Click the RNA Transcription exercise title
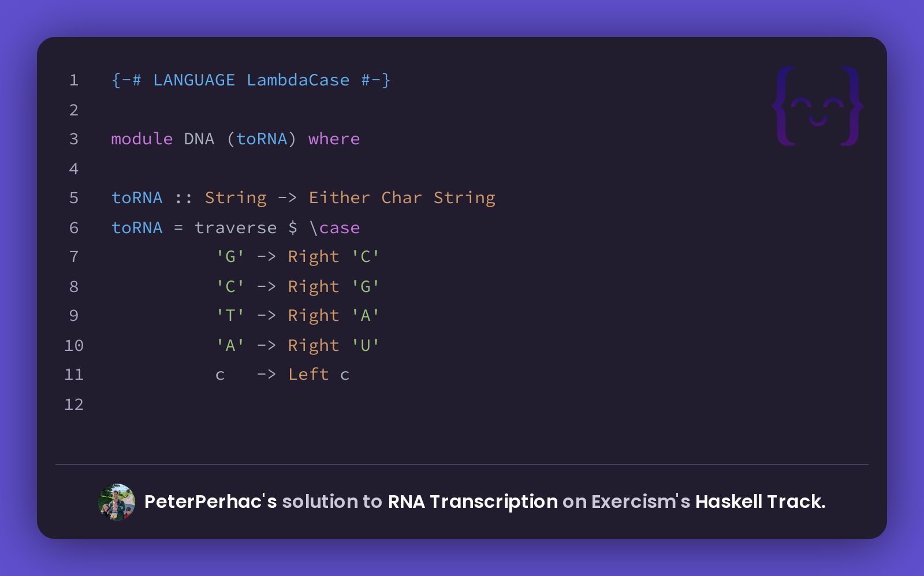The height and width of the screenshot is (576, 924). 472,502
